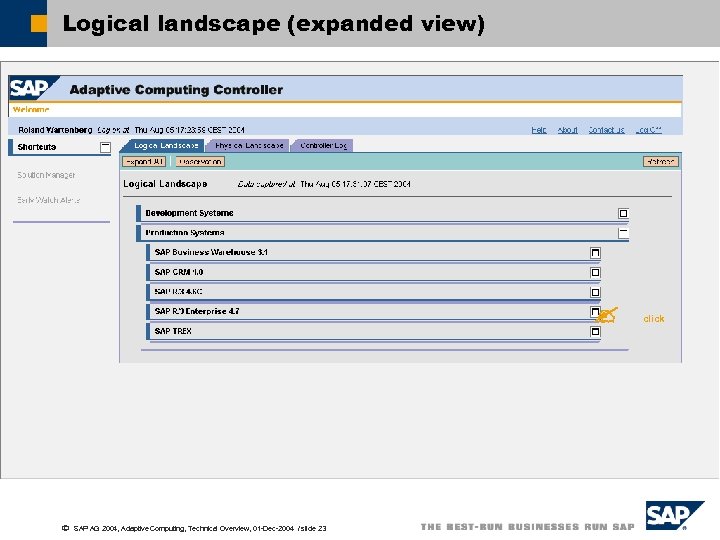Image resolution: width=720 pixels, height=540 pixels.
Task: Click the Expand All button
Action: coord(144,162)
